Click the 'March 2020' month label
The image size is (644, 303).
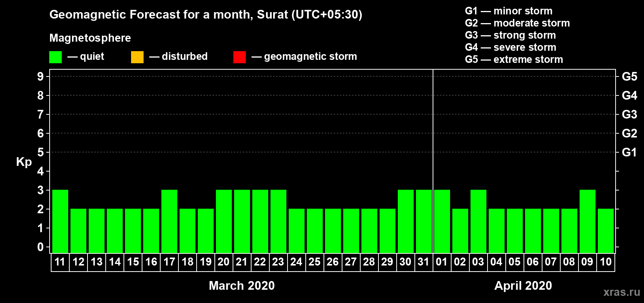coord(242,286)
